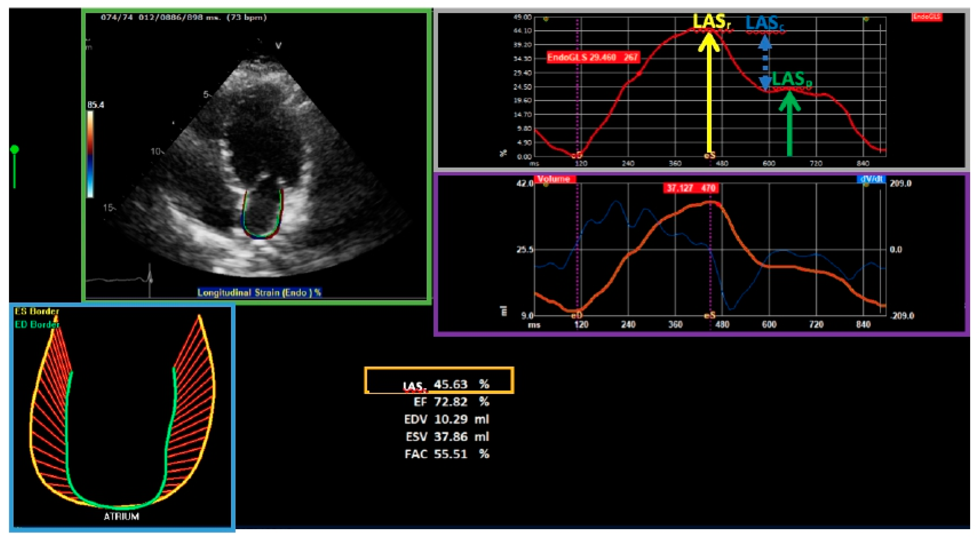Click the 37.127 470 volume readout tag

click(x=690, y=188)
